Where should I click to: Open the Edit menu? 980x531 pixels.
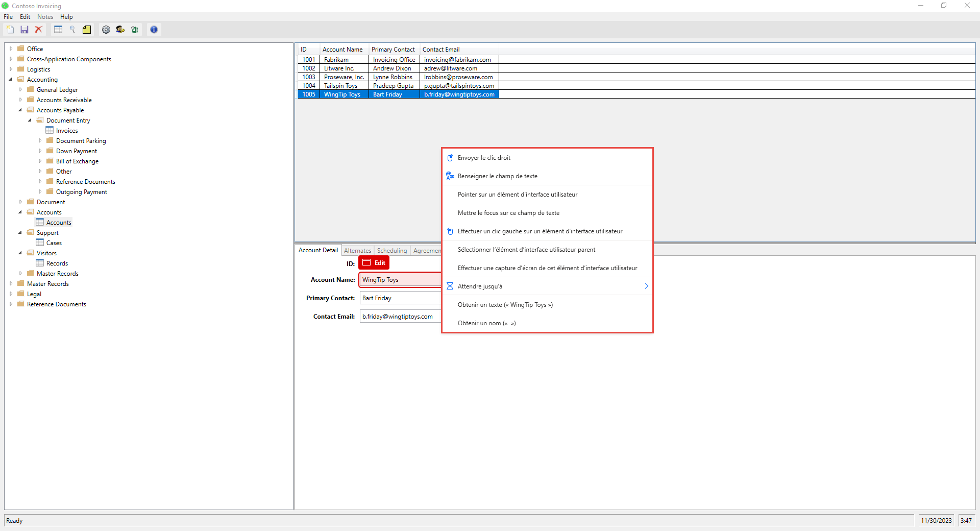click(25, 17)
